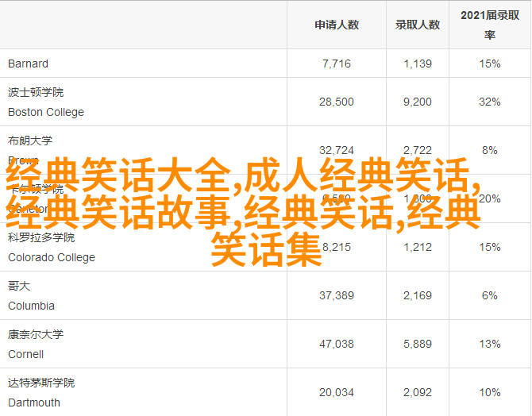
Task: Click Dartmouth's 2,092 admitted value
Action: pyautogui.click(x=418, y=392)
